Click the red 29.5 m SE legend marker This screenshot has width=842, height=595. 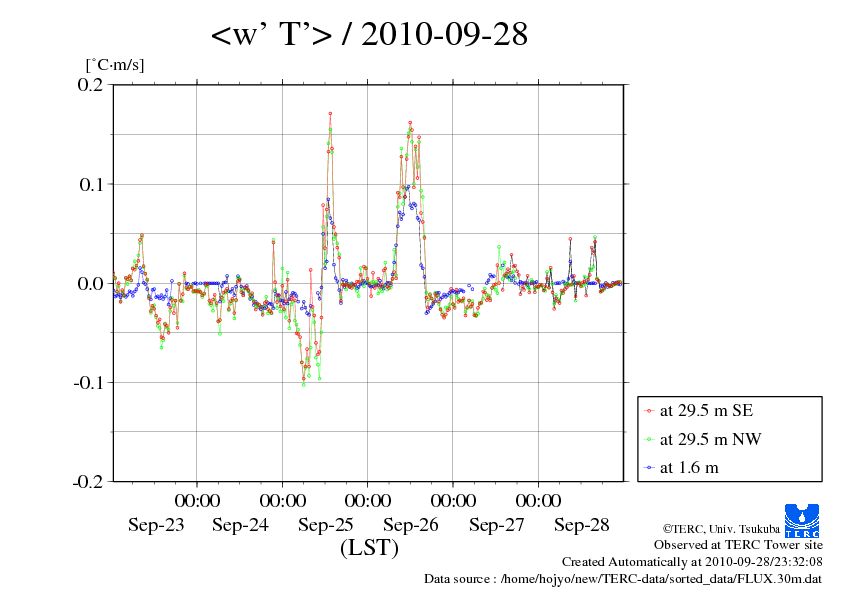(649, 411)
